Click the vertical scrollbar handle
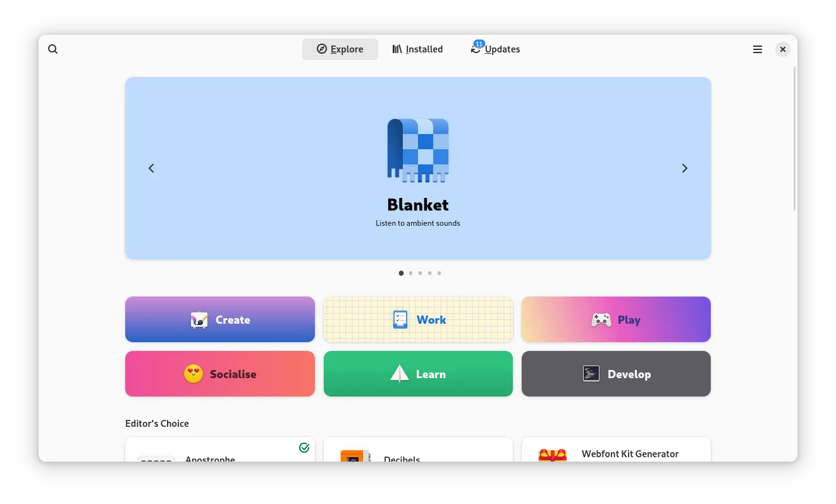This screenshot has width=836, height=504. click(795, 138)
